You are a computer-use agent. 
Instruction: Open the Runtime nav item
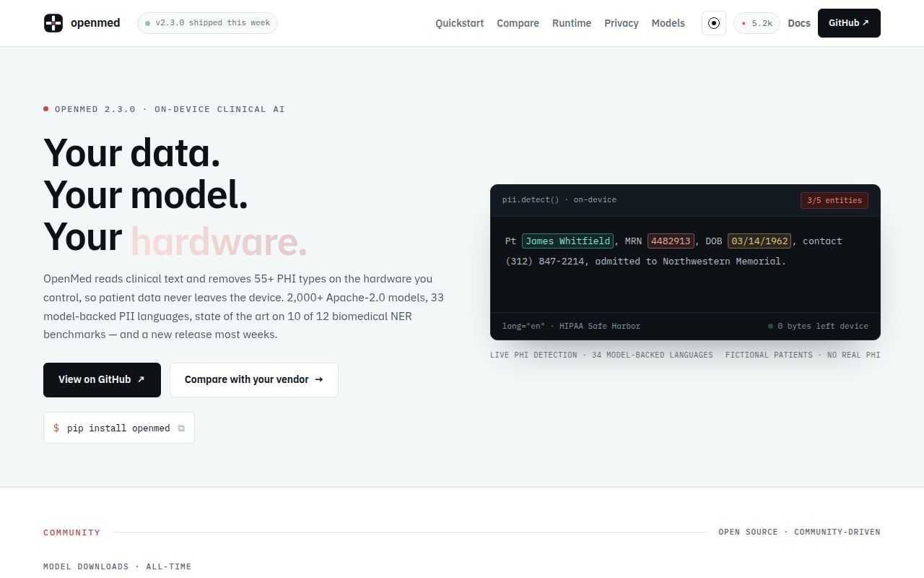click(572, 23)
